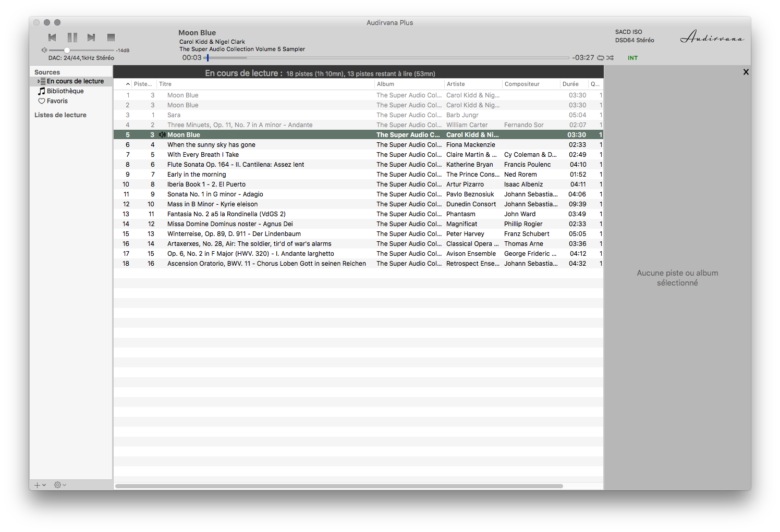Viewport: 780px width, 532px height.
Task: Click Listes de lecture section header
Action: 60,115
